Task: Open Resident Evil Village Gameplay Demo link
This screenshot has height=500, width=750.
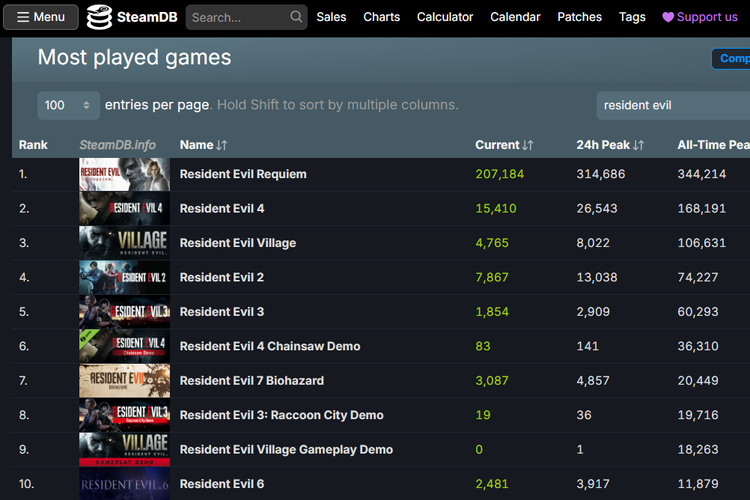Action: tap(287, 450)
